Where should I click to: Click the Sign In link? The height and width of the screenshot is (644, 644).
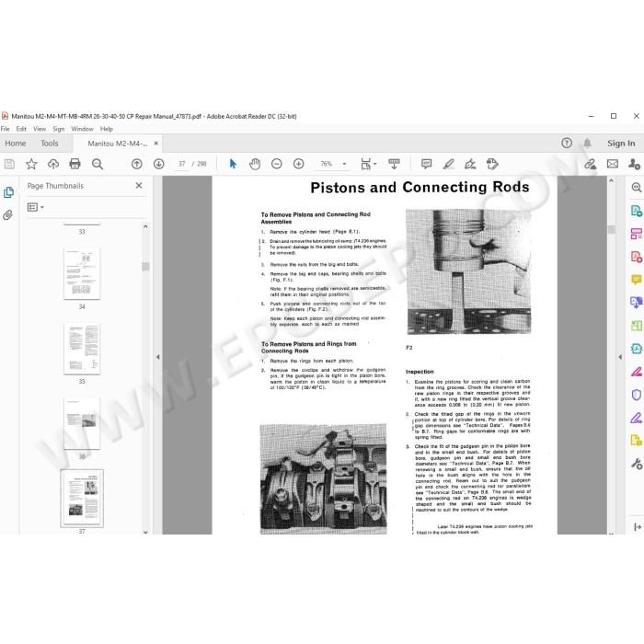pyautogui.click(x=621, y=144)
